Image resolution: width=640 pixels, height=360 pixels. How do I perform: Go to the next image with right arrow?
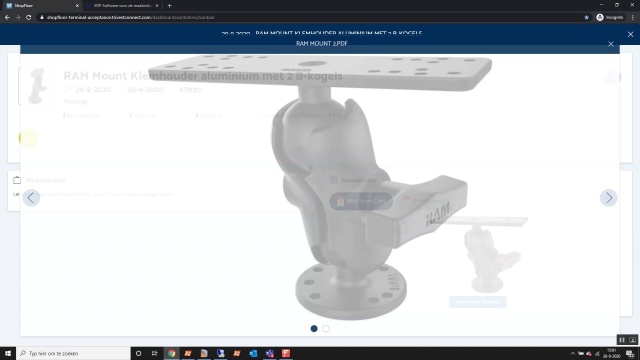pyautogui.click(x=608, y=198)
